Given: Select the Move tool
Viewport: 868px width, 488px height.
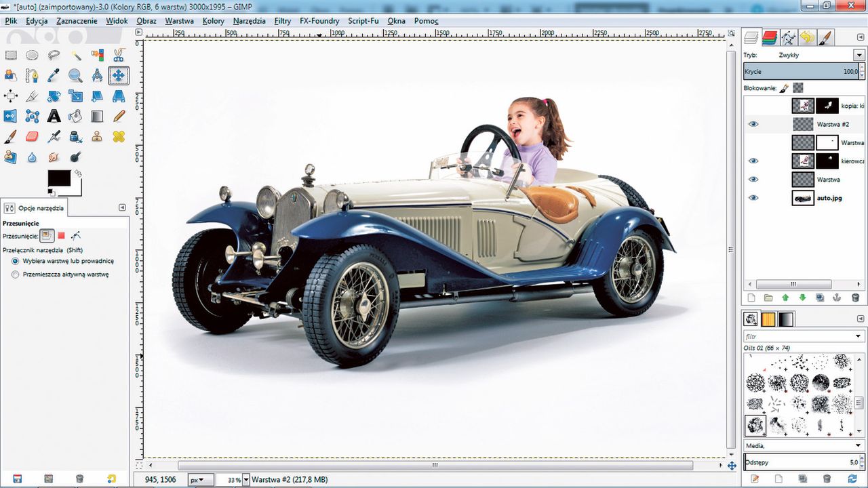Looking at the screenshot, I should pyautogui.click(x=119, y=75).
